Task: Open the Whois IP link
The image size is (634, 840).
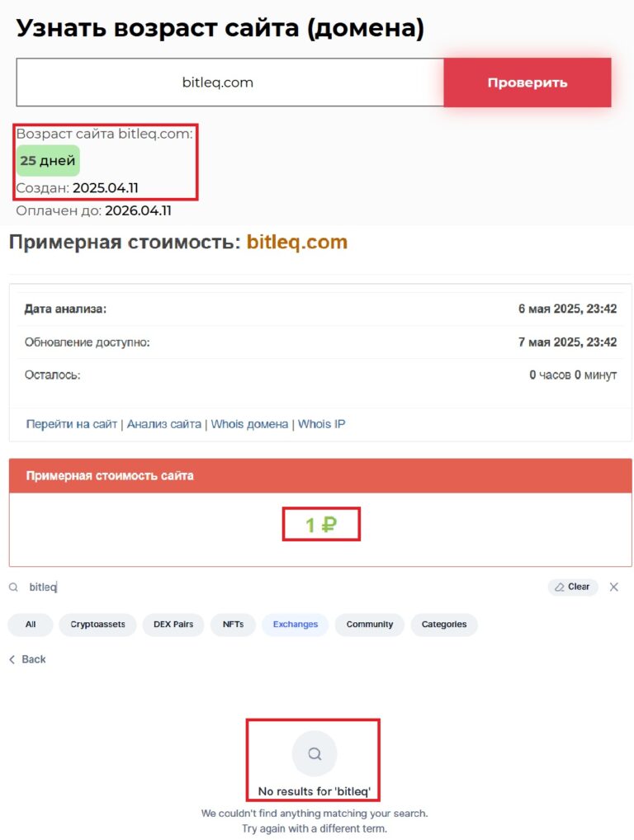Action: coord(321,424)
